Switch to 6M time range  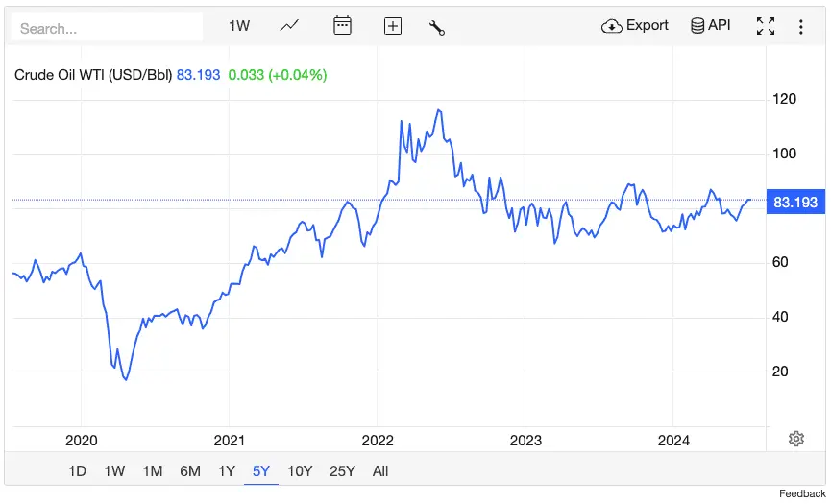coord(189,470)
